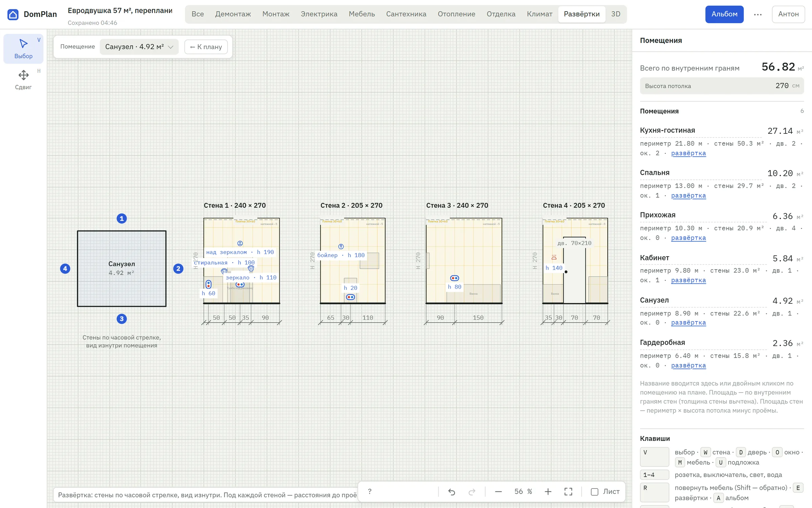Image resolution: width=812 pixels, height=508 pixels.
Task: Switch to the Электрика tab
Action: click(x=319, y=14)
